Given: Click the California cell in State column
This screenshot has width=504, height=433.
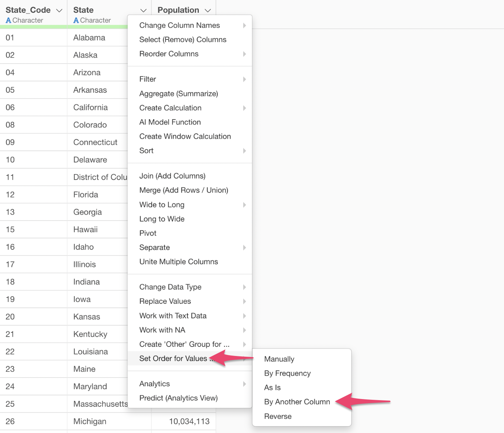Looking at the screenshot, I should pos(90,108).
